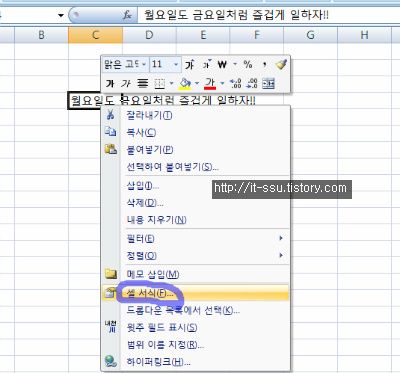Open the font size 11 dropdown

click(x=176, y=64)
